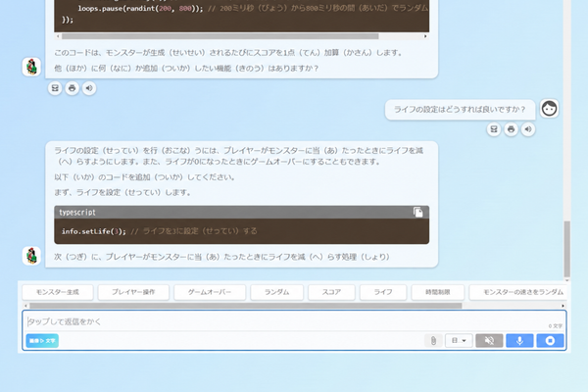The height and width of the screenshot is (392, 588).
Task: Select the モンスター生成 suggestion chip
Action: [58, 292]
